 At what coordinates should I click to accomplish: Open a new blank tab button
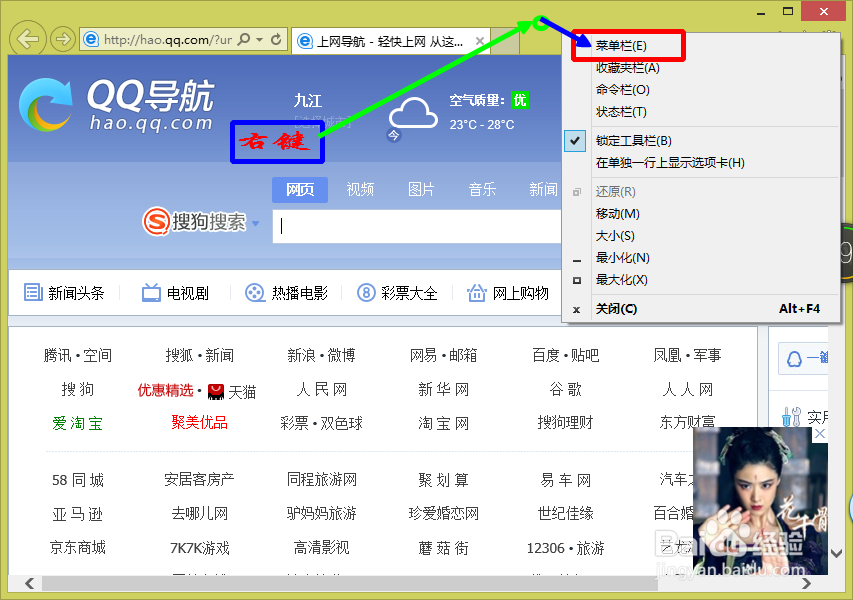coord(505,41)
